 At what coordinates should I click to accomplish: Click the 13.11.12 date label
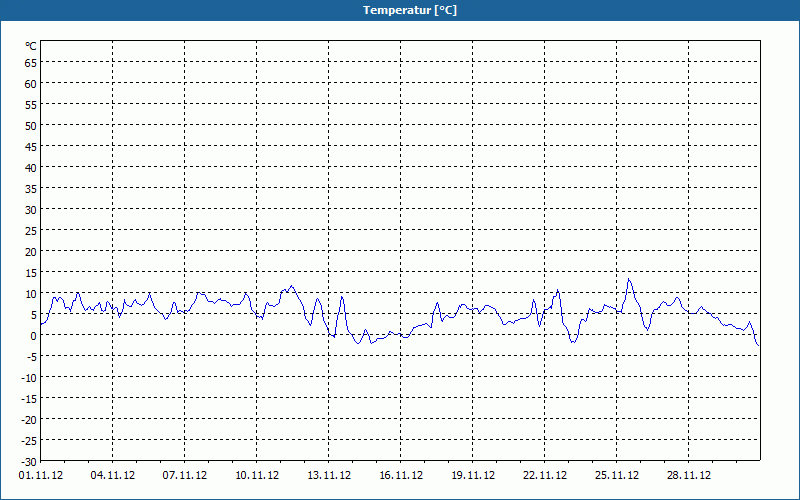[329, 476]
